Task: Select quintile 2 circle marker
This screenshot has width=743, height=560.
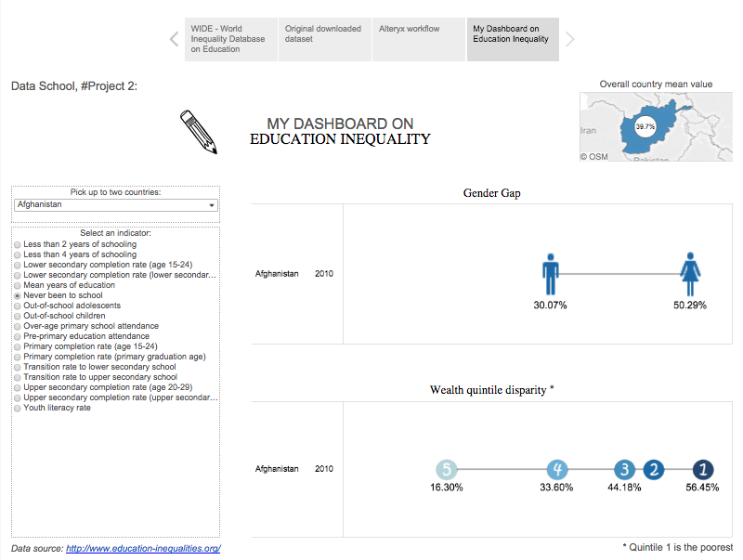Action: click(x=654, y=470)
